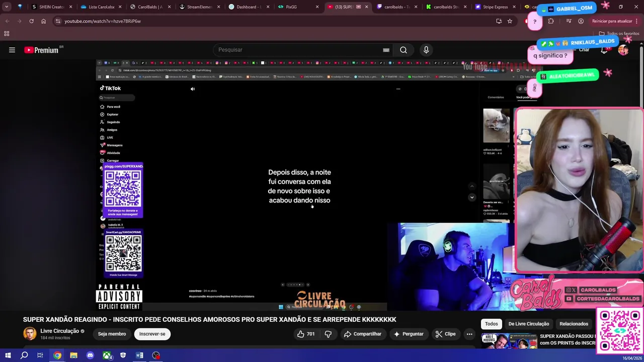Launch Discord from the taskbar
The height and width of the screenshot is (362, 644).
click(x=90, y=355)
